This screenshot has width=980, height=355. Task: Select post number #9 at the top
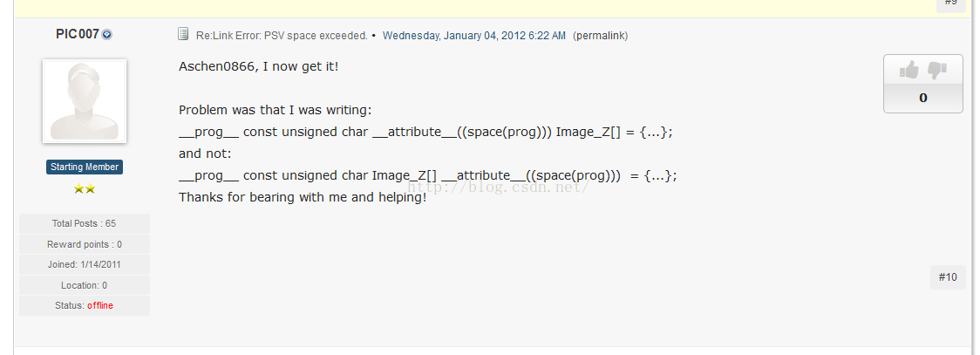coord(950,3)
